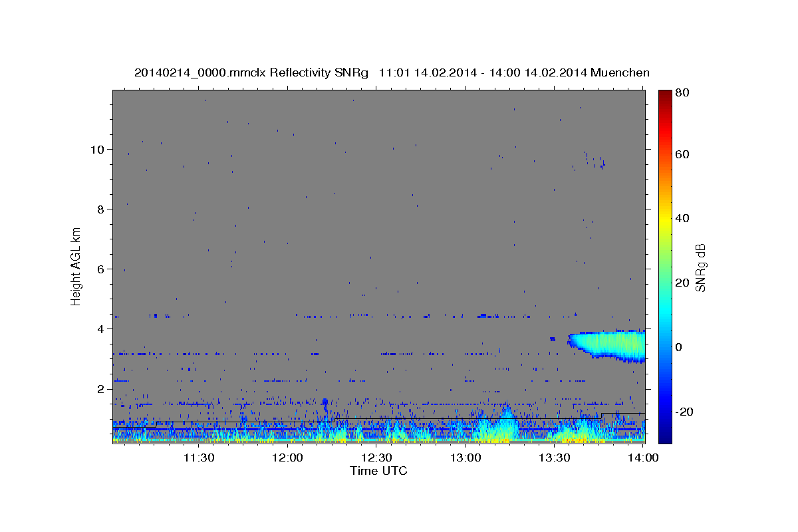Click the height tick label 6
Image resolution: width=798 pixels, height=532 pixels.
click(x=100, y=269)
